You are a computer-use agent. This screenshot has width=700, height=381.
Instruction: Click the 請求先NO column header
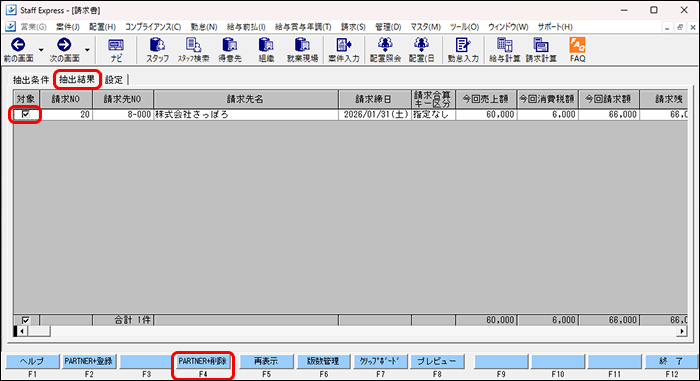(x=123, y=99)
